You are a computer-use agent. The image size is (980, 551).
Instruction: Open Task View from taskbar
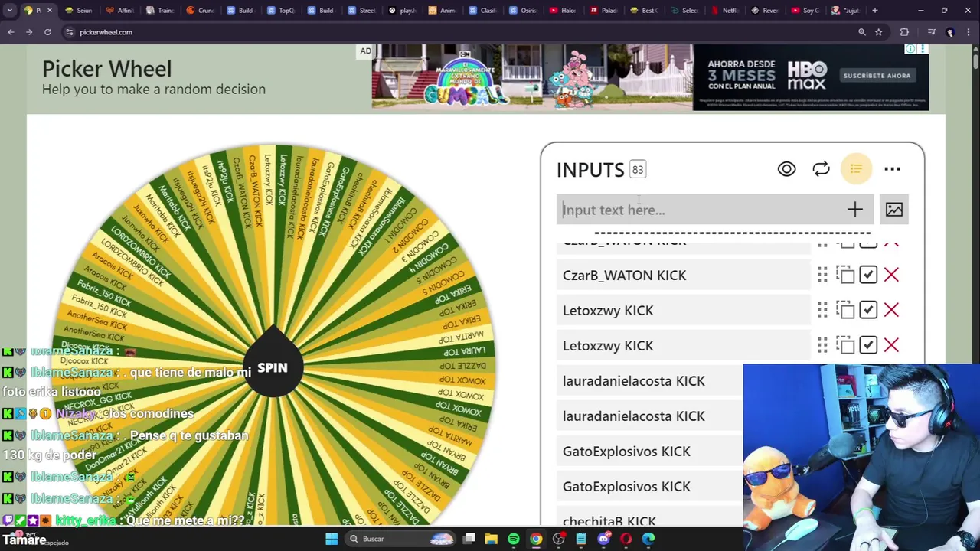pos(469,539)
